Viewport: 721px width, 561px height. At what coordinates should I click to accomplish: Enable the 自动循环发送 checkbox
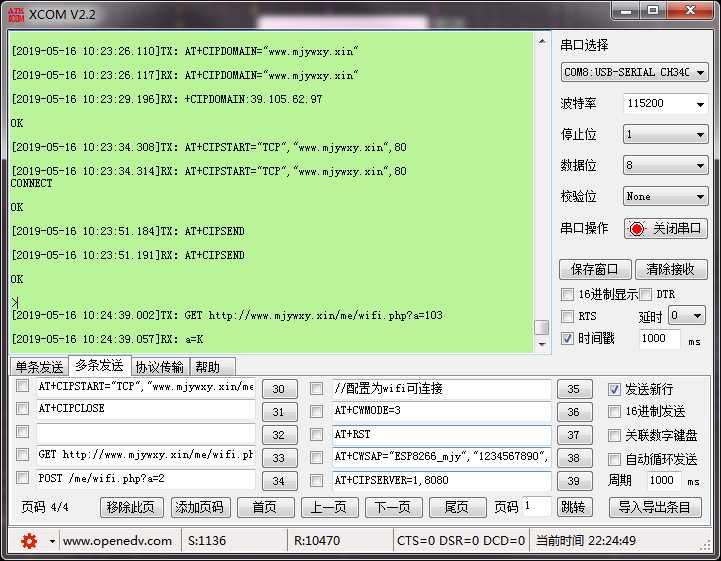[x=614, y=459]
